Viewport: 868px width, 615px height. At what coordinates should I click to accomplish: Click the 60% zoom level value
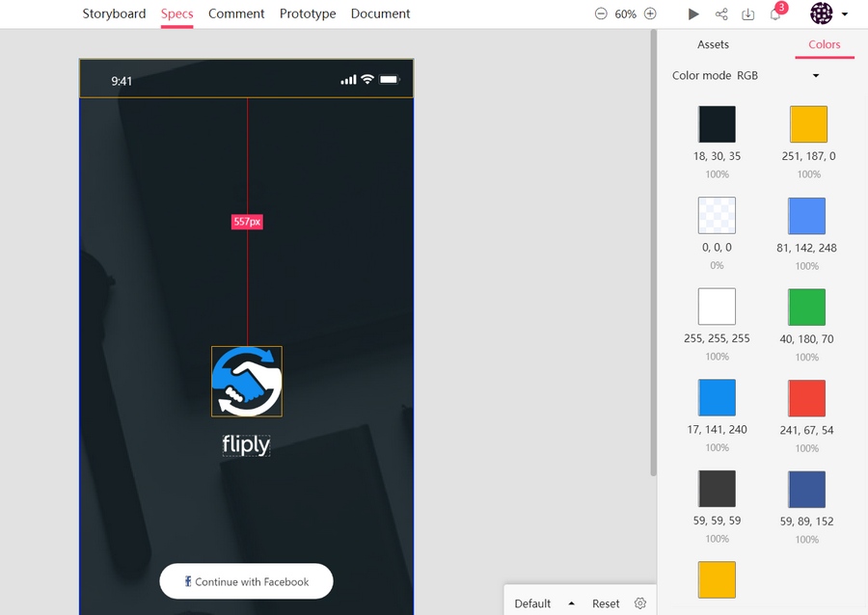coord(626,14)
